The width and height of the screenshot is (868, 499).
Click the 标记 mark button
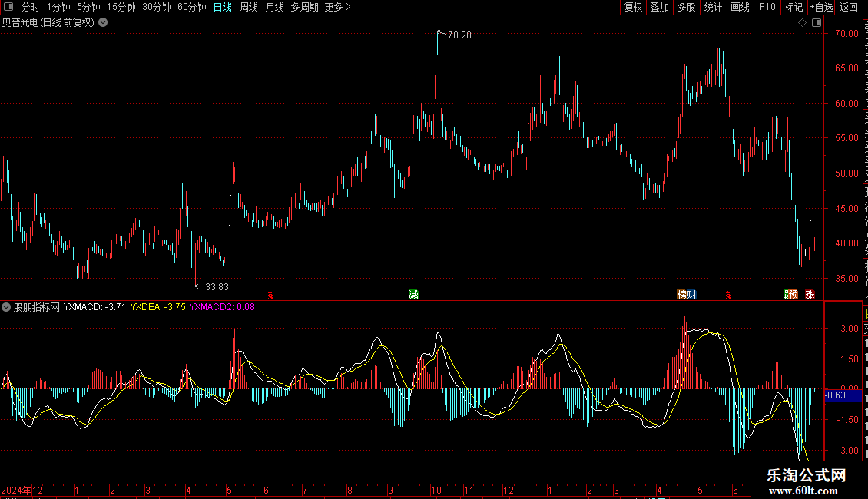pos(793,7)
